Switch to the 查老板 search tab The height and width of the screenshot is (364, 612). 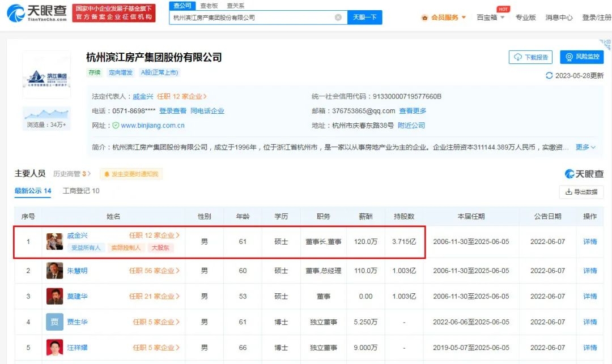(x=209, y=6)
